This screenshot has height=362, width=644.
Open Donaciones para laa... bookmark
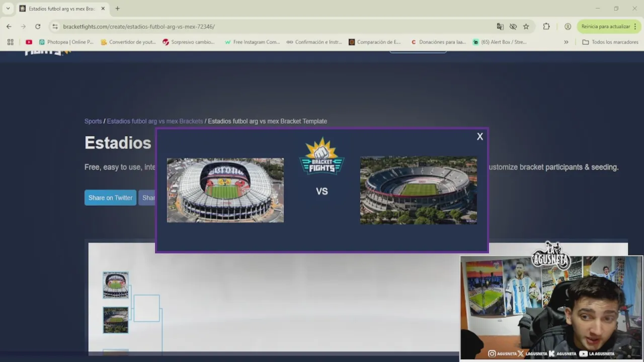[438, 42]
